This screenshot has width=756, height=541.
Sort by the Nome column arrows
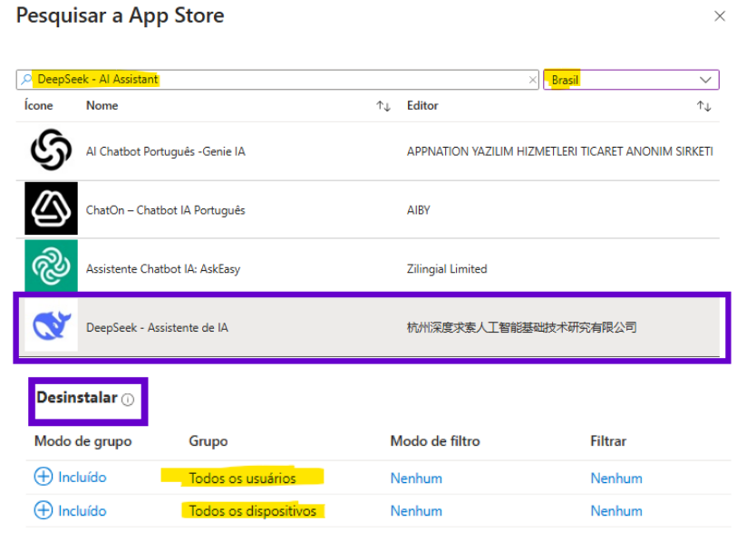383,106
